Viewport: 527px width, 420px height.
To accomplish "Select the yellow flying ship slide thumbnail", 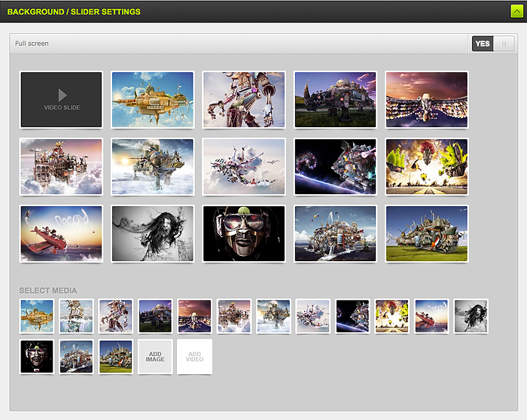I will click(153, 100).
